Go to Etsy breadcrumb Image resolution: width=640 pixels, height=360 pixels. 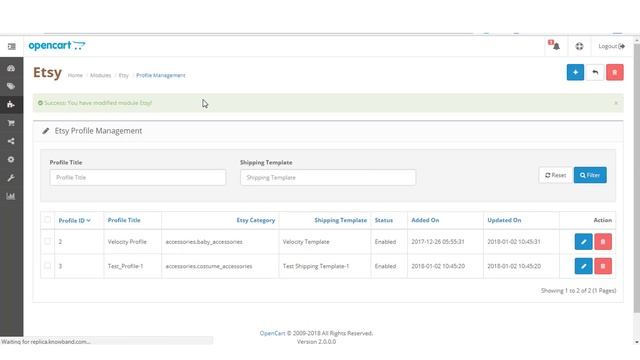click(124, 75)
